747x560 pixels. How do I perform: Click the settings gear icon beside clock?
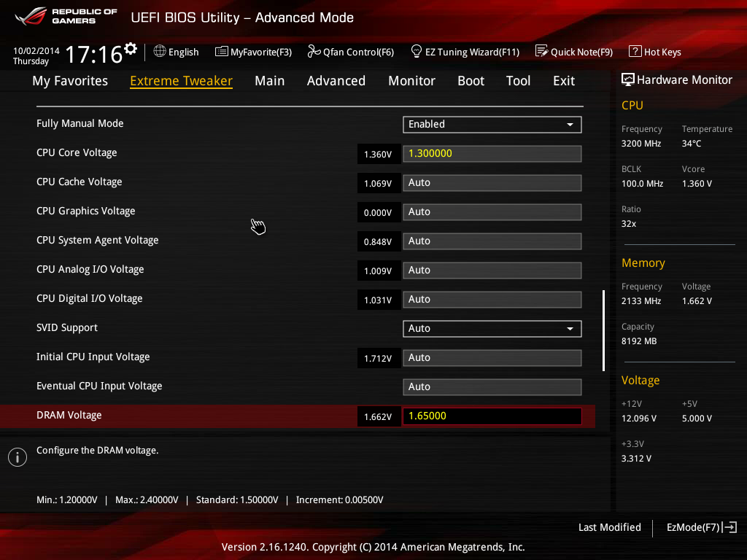(x=131, y=49)
